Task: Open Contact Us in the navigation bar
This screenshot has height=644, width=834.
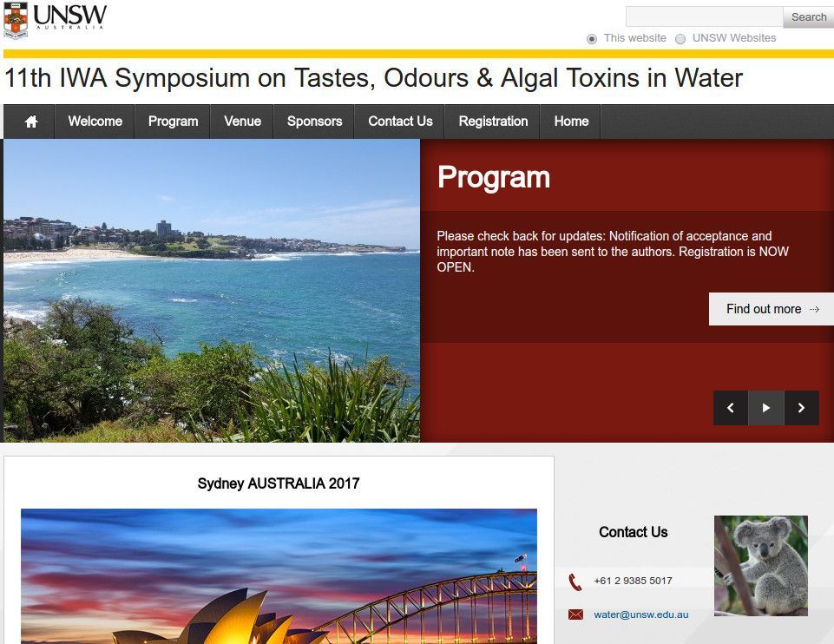Action: coord(400,122)
